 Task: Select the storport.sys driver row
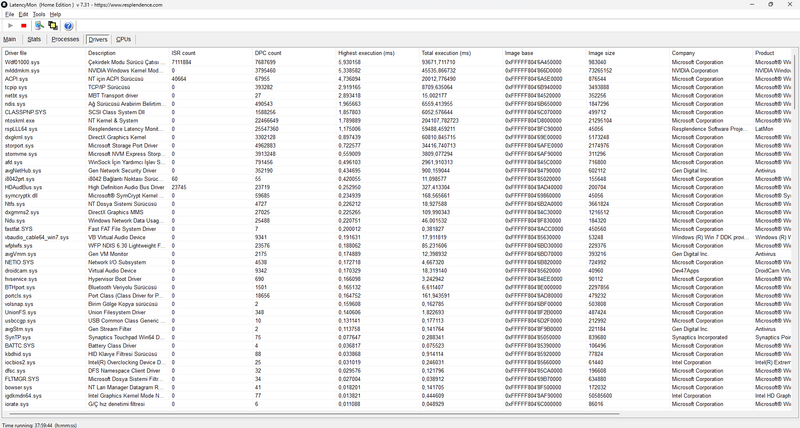coord(397,145)
